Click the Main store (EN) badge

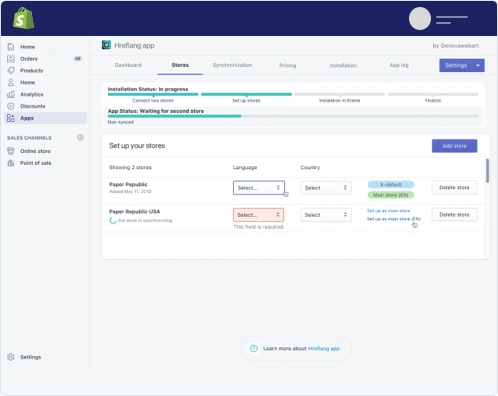click(391, 195)
